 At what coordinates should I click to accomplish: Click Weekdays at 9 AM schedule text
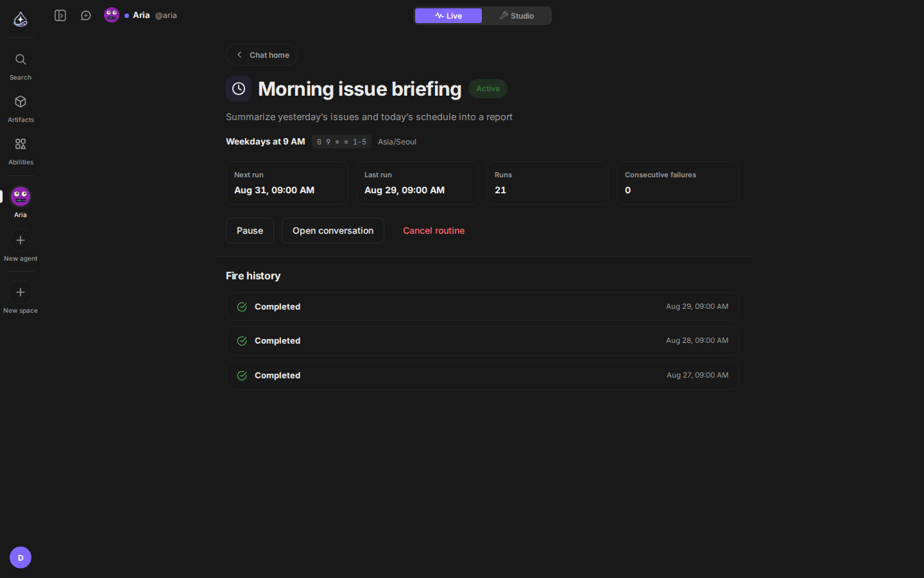coord(266,141)
